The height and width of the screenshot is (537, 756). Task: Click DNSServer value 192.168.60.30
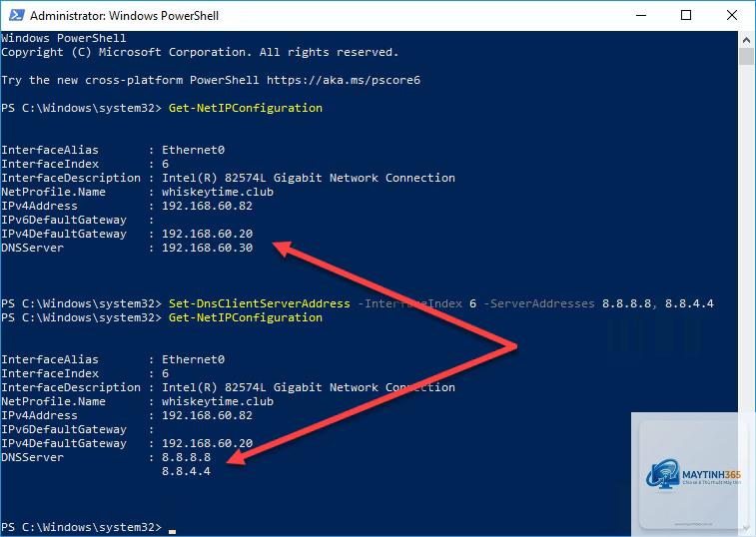208,248
